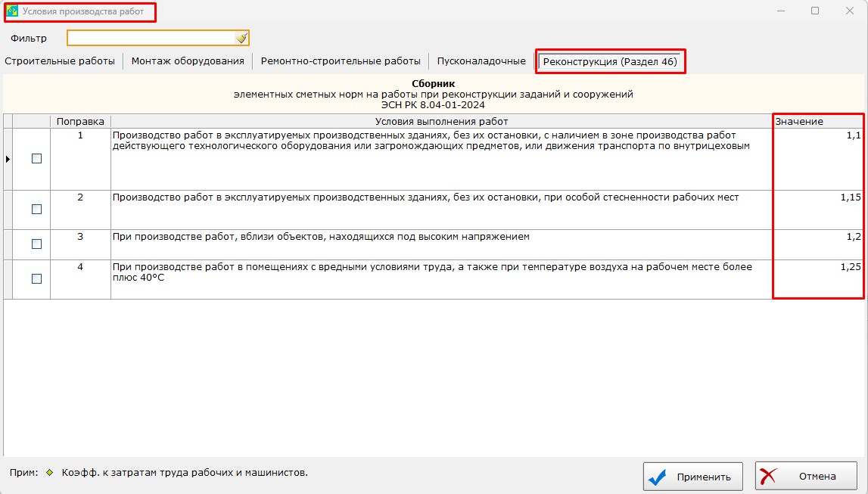Click the green diamond note icon

50,474
